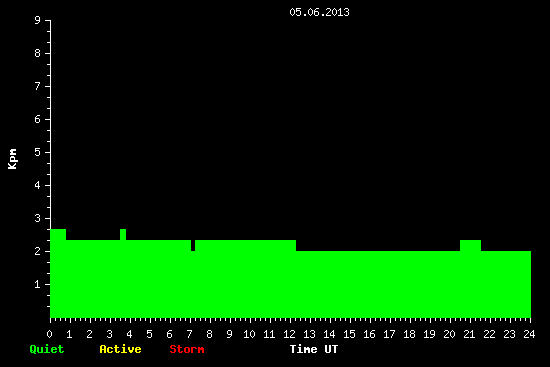Click hour 12 on the time axis
This screenshot has height=367, width=550.
click(x=289, y=334)
